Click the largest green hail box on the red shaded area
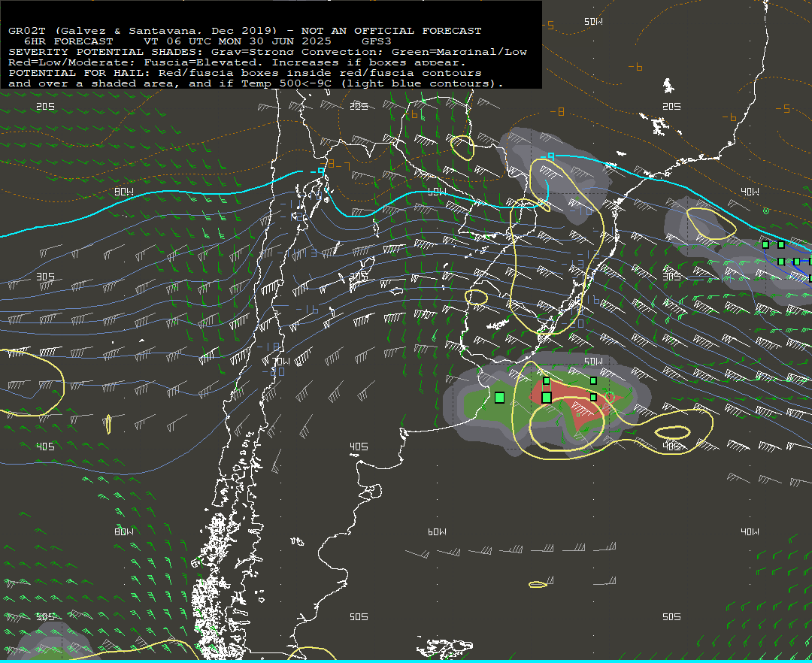Image resolution: width=812 pixels, height=663 pixels. coord(547,398)
